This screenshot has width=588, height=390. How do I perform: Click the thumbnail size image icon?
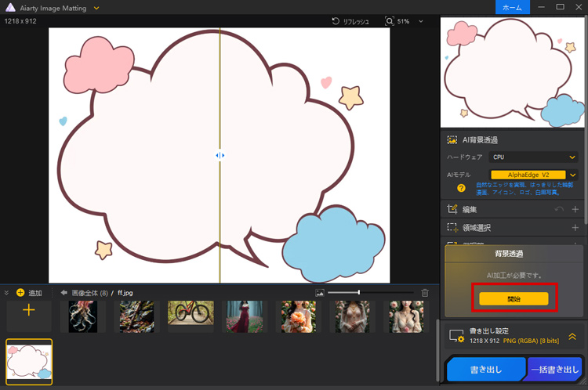click(x=320, y=293)
